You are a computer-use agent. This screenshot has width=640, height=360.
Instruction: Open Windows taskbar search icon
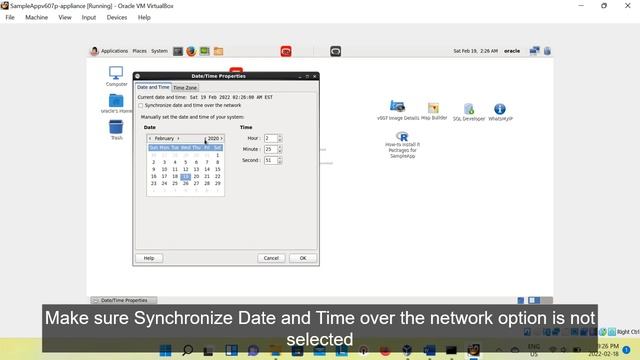pos(187,350)
